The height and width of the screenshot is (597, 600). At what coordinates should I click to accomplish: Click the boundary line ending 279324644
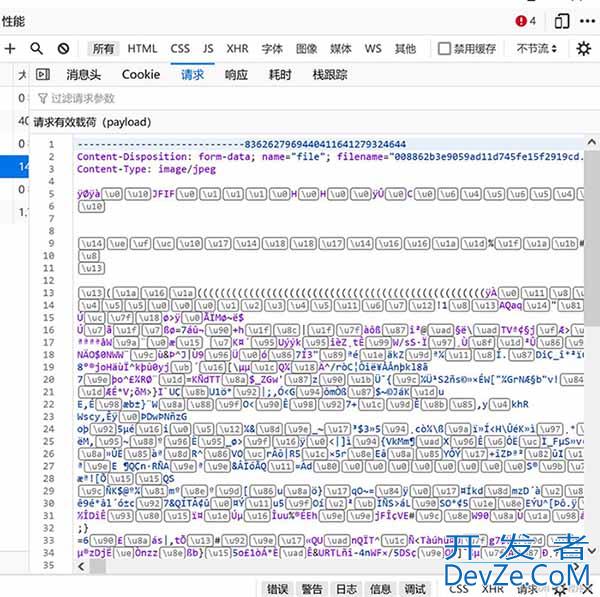[x=241, y=144]
